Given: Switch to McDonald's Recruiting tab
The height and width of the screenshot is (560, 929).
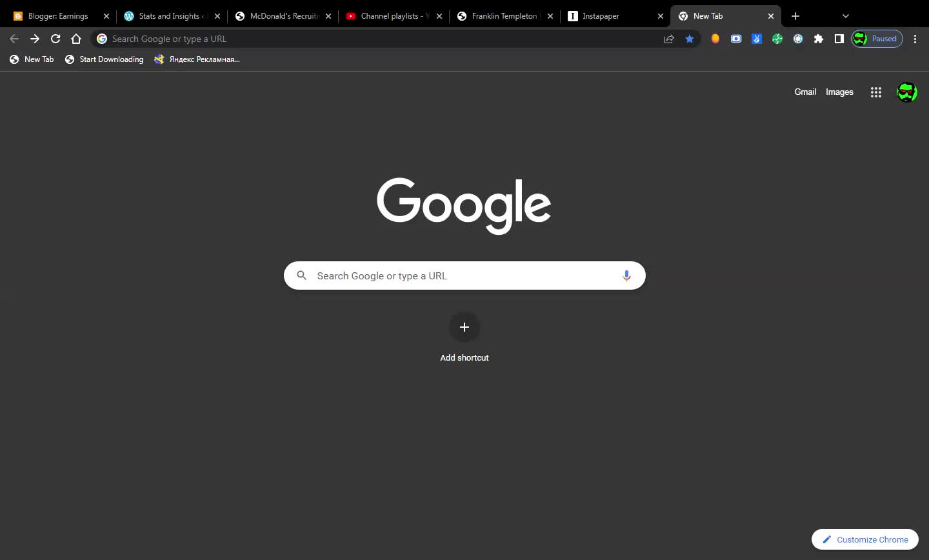Looking at the screenshot, I should point(283,16).
